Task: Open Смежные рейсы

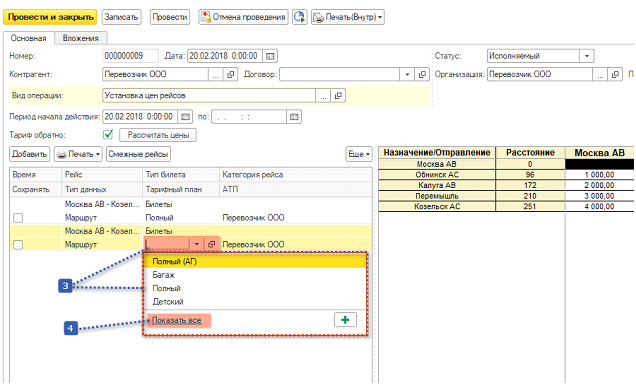Action: [x=138, y=154]
